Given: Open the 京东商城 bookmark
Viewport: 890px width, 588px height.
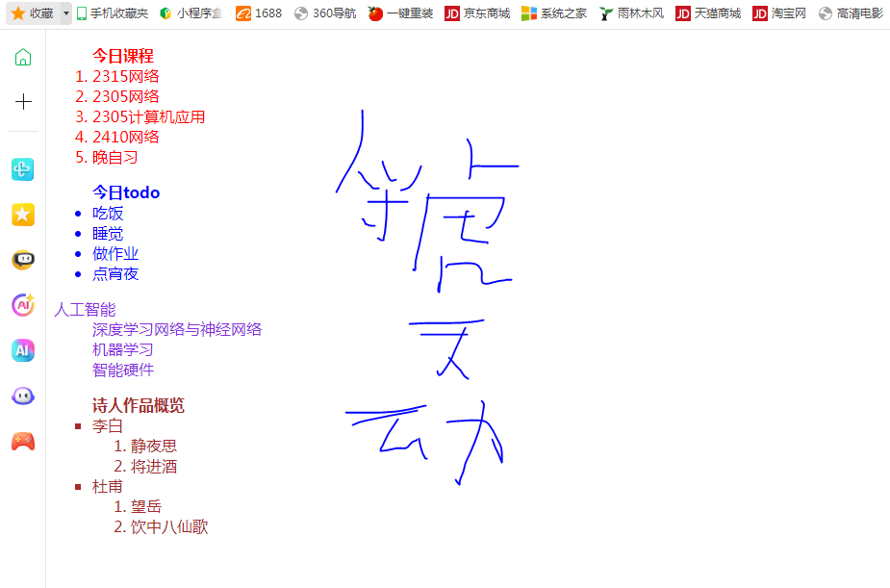Looking at the screenshot, I should pyautogui.click(x=477, y=13).
